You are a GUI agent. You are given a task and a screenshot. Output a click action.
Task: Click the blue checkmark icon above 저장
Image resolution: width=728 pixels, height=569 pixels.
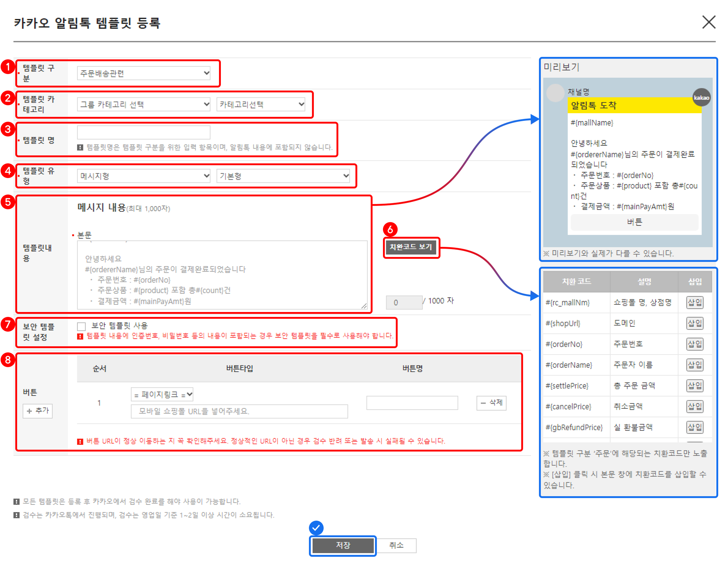click(x=316, y=528)
